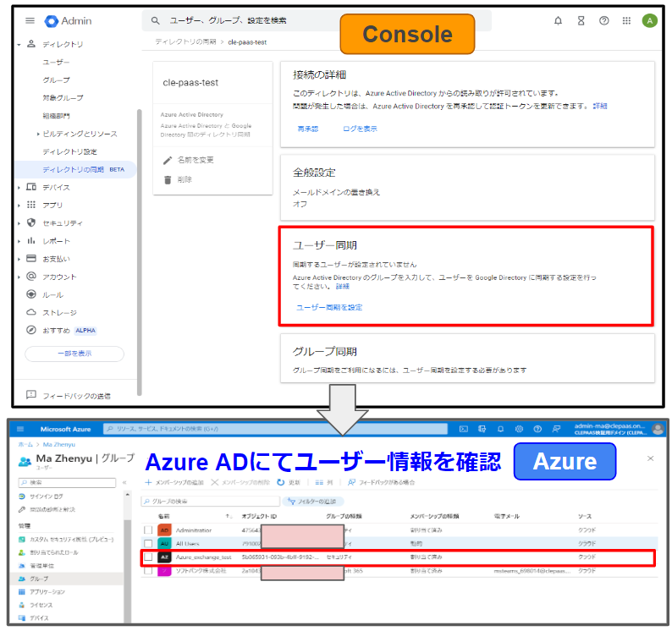Expand the お支払い section
The image size is (672, 631).
click(19, 259)
